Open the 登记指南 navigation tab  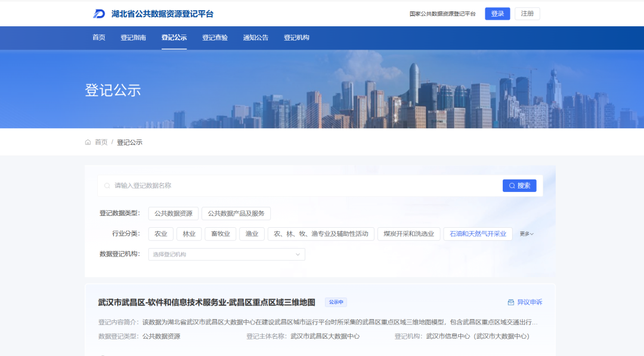coord(133,38)
